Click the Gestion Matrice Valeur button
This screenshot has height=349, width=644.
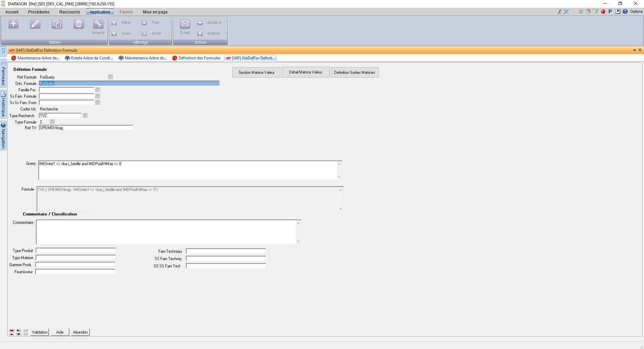256,72
